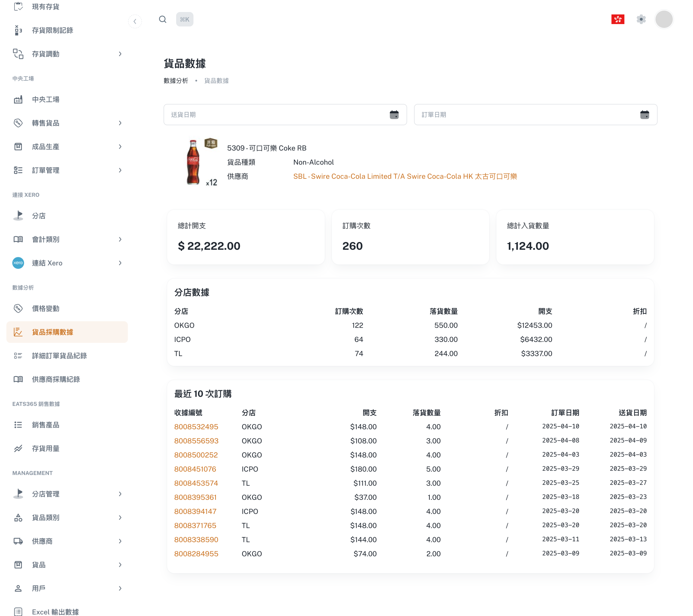Expand the 存貨調動 chevron
The width and height of the screenshot is (693, 616).
[120, 54]
